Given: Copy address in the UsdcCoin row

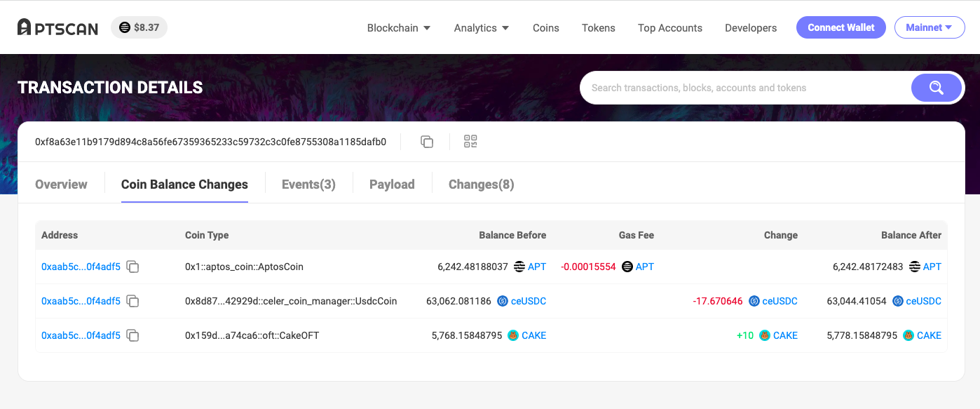Looking at the screenshot, I should [132, 301].
